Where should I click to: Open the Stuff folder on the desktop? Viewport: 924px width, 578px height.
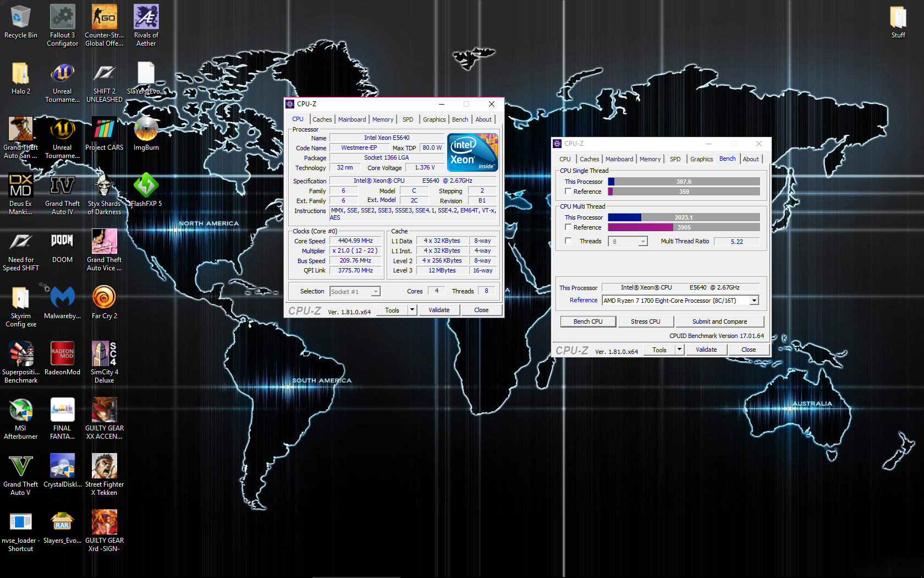click(x=898, y=22)
